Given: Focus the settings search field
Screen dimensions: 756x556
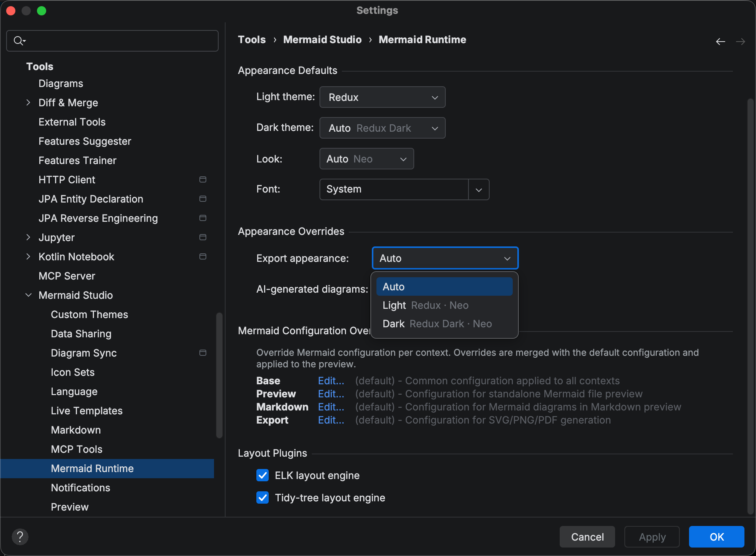Looking at the screenshot, I should point(112,41).
